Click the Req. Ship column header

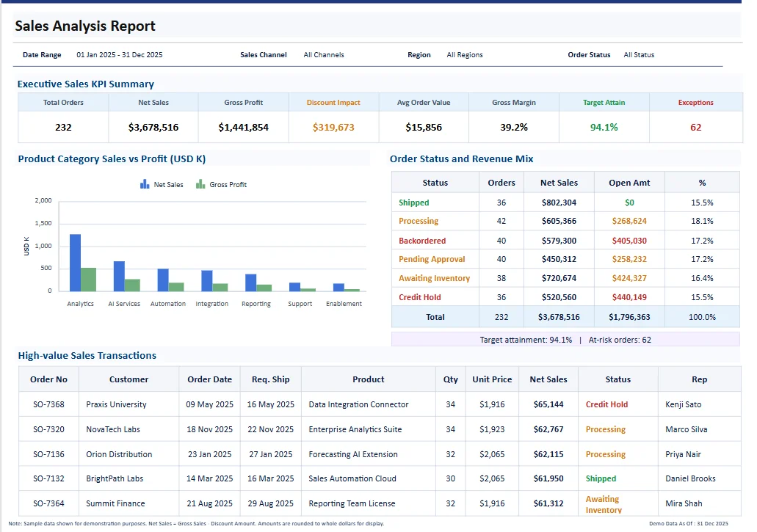tap(270, 379)
